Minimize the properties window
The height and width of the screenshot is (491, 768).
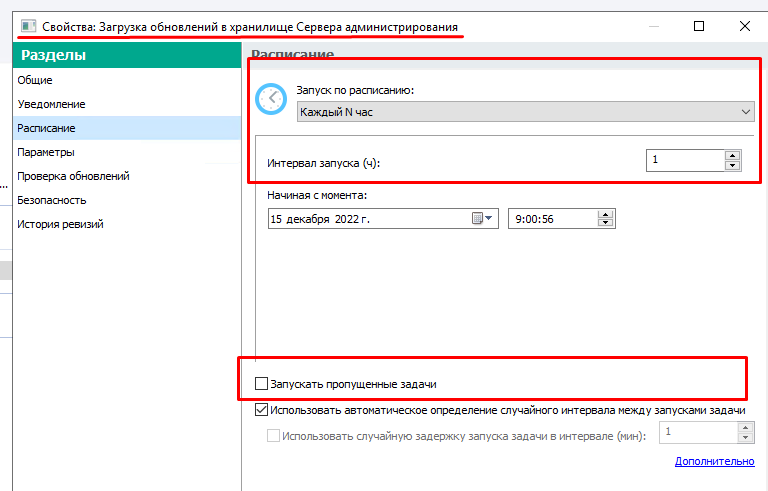click(x=654, y=26)
